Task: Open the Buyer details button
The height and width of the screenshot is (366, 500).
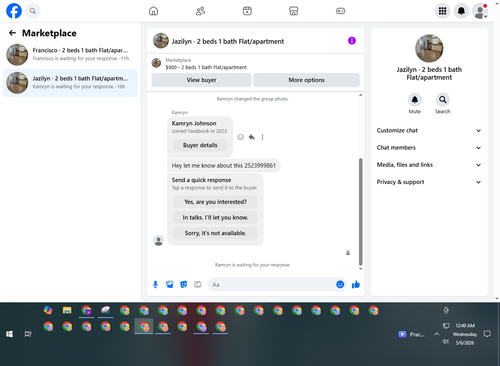Action: tap(200, 145)
